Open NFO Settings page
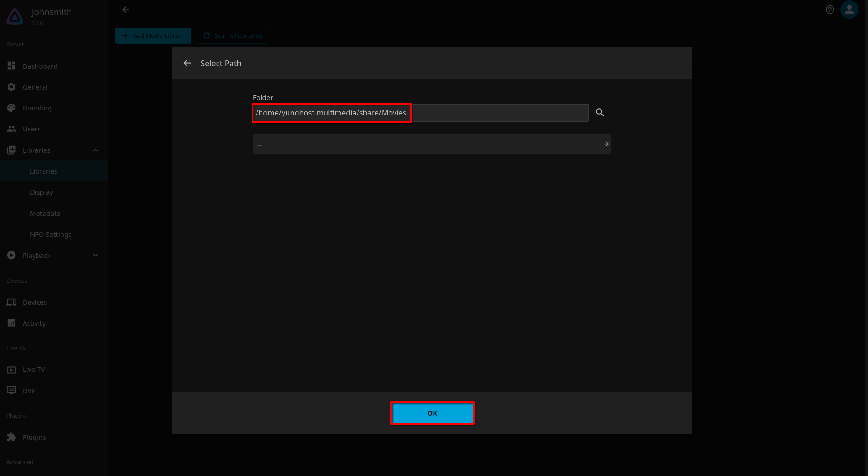The width and height of the screenshot is (868, 476). tap(54, 234)
